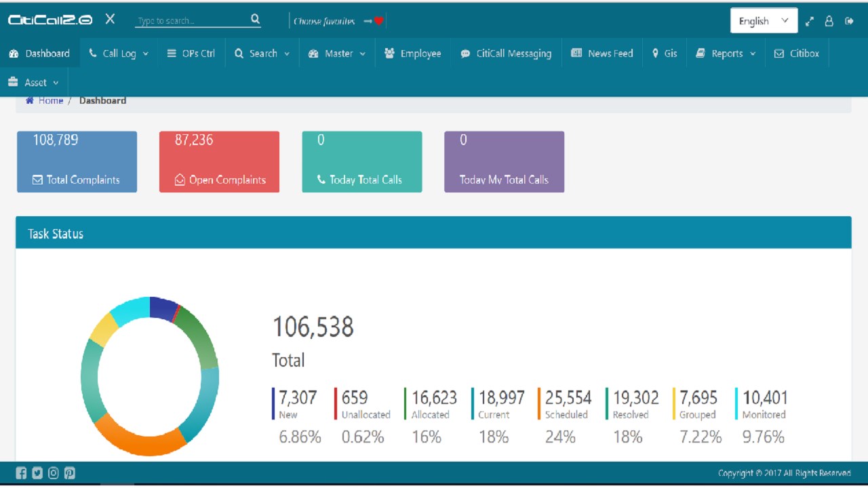This screenshot has width=868, height=488.
Task: Open the Instagram icon in footer
Action: click(54, 473)
